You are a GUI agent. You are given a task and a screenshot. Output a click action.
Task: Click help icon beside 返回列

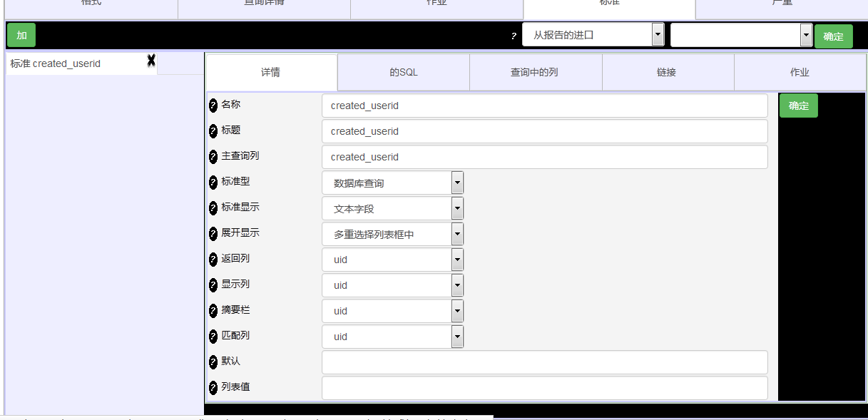click(213, 260)
